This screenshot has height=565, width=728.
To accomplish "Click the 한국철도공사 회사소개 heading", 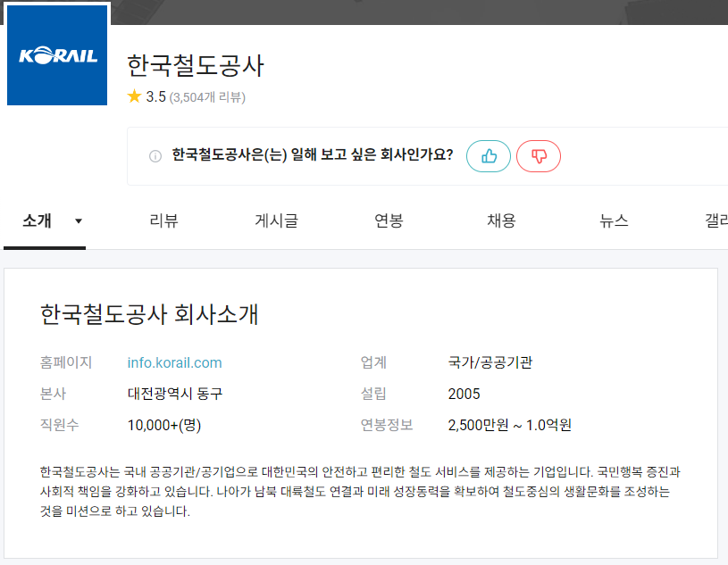I will click(149, 314).
